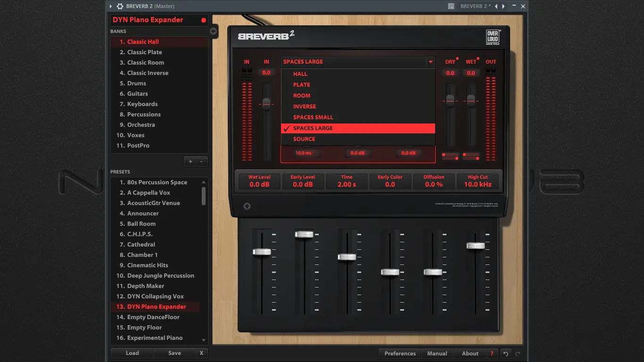Select the Orchestra bank
The width and height of the screenshot is (644, 362).
(x=159, y=125)
